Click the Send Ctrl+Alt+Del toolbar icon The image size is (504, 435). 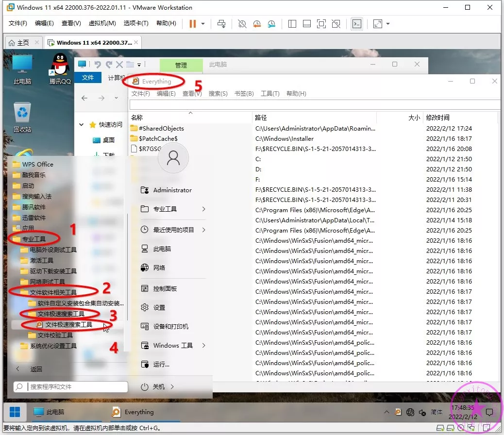(221, 24)
